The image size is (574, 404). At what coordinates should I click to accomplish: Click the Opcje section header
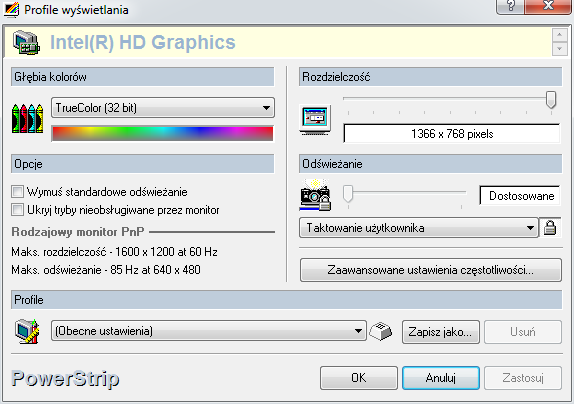click(142, 164)
